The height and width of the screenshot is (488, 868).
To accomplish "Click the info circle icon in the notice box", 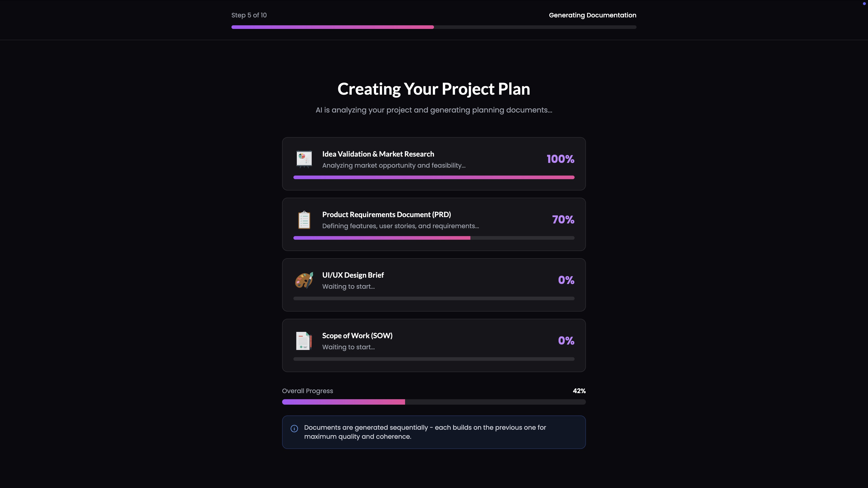I will click(x=294, y=428).
